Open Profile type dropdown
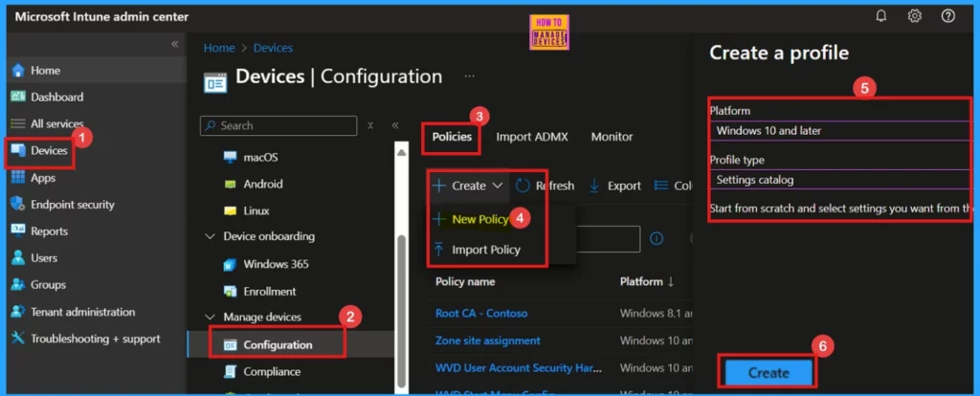This screenshot has height=396, width=980. tap(840, 180)
